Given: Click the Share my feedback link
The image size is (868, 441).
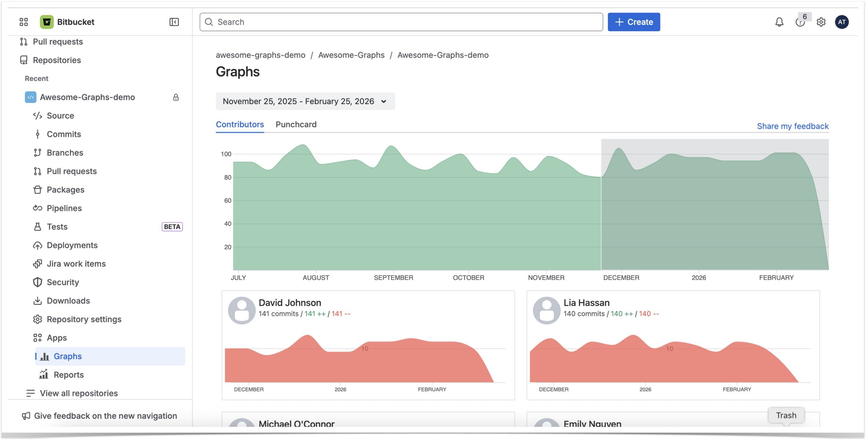Looking at the screenshot, I should [x=793, y=126].
